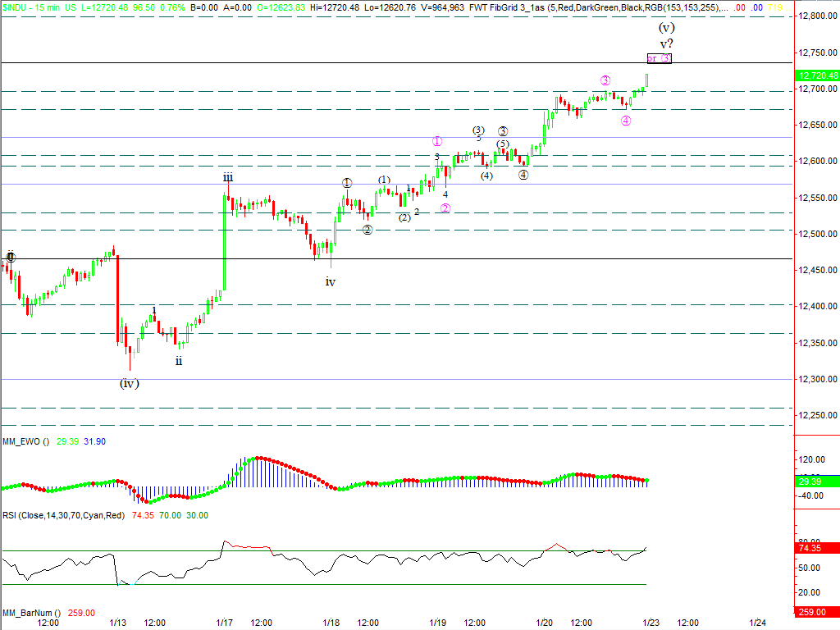Click the "iii" wave label above spike

point(227,176)
